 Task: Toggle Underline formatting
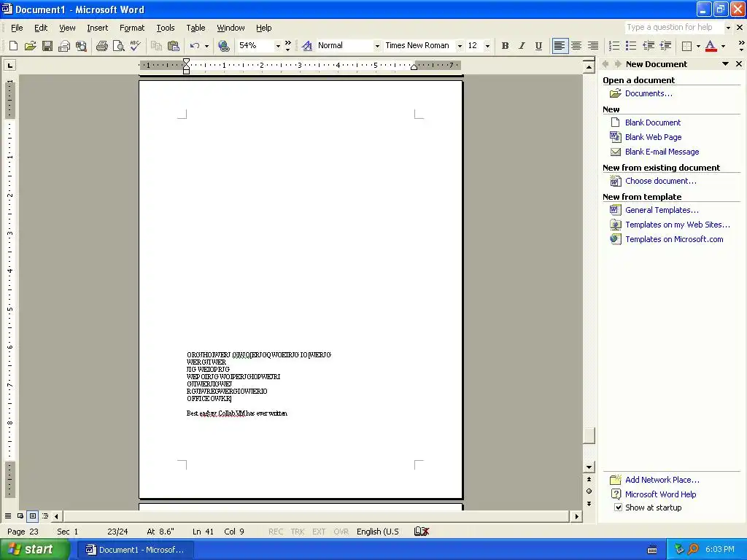point(538,46)
